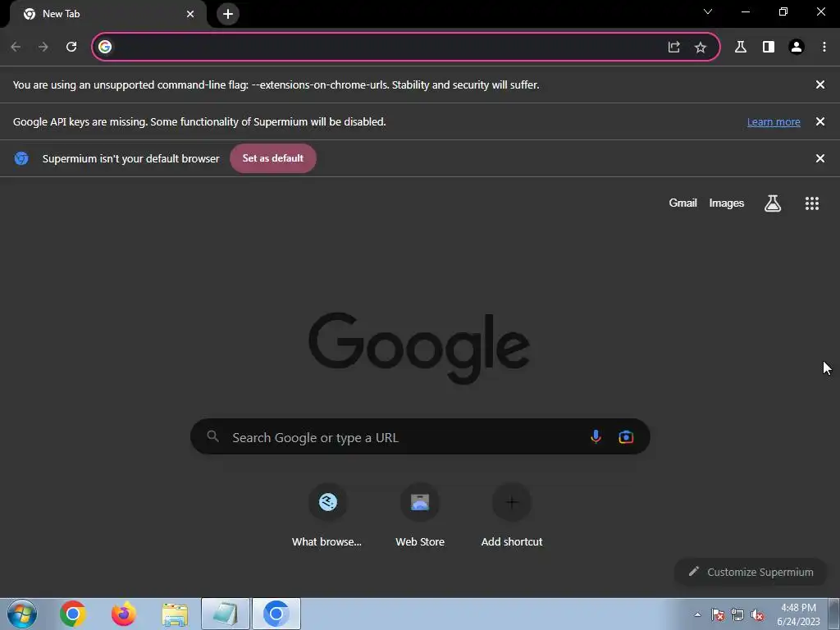The image size is (840, 630).
Task: Launch Firefox from the taskbar
Action: click(124, 614)
